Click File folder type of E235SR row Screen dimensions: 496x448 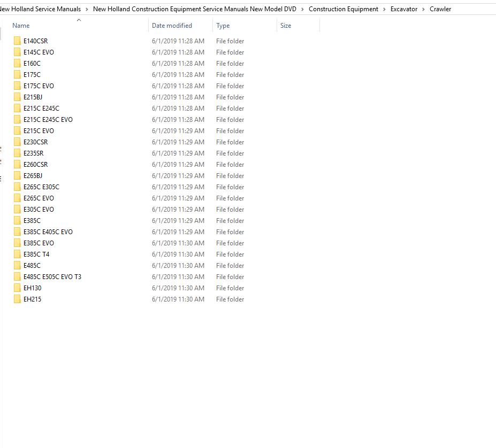pos(230,153)
